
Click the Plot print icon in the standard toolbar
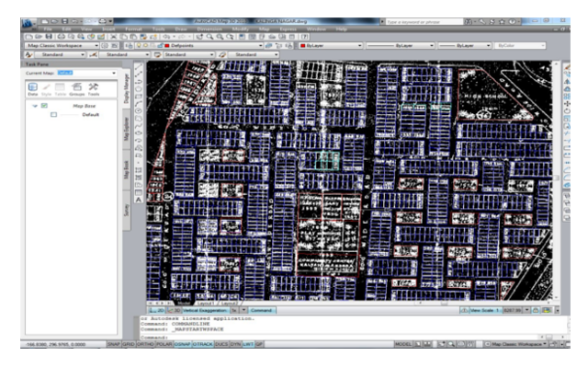(x=62, y=37)
